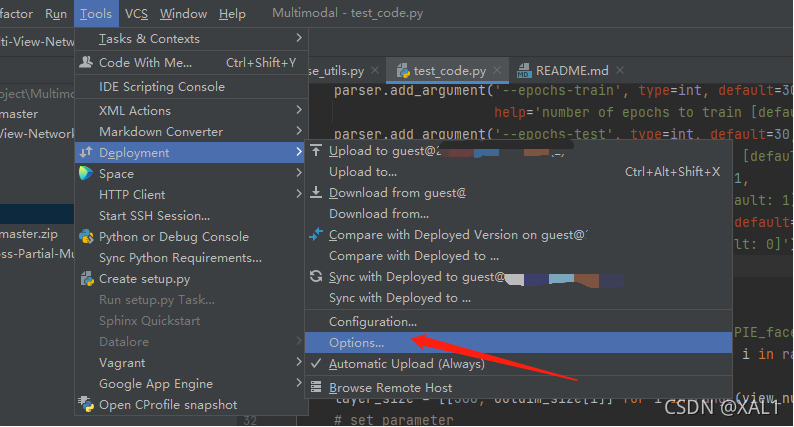The height and width of the screenshot is (427, 794).
Task: Open the Run menu
Action: tap(56, 14)
